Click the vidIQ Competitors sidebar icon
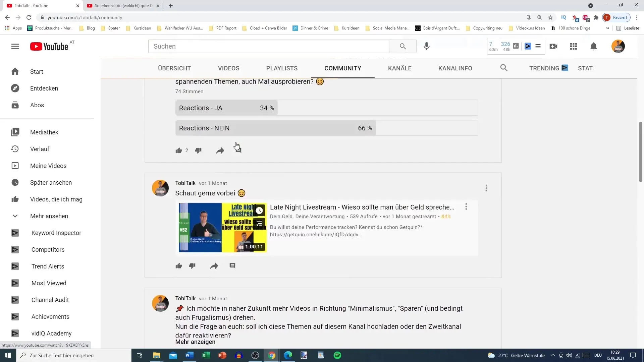Screen dimensions: 644x362 click(x=16, y=249)
